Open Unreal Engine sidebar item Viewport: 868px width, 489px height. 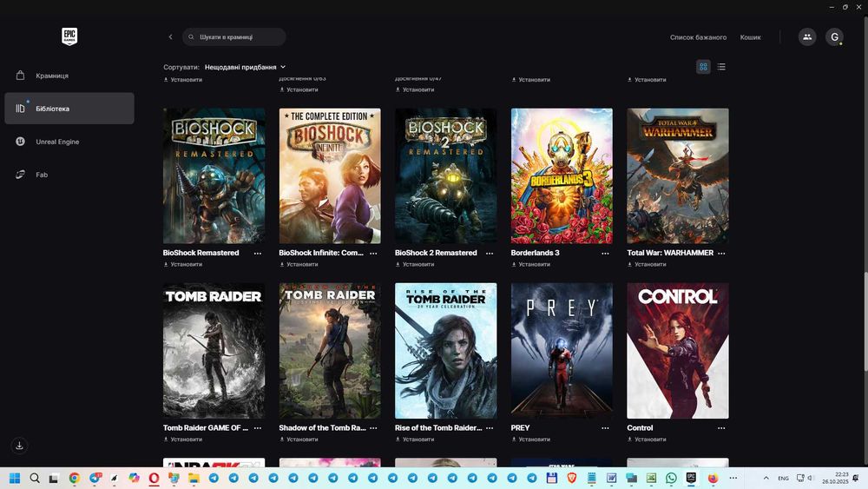[69, 142]
